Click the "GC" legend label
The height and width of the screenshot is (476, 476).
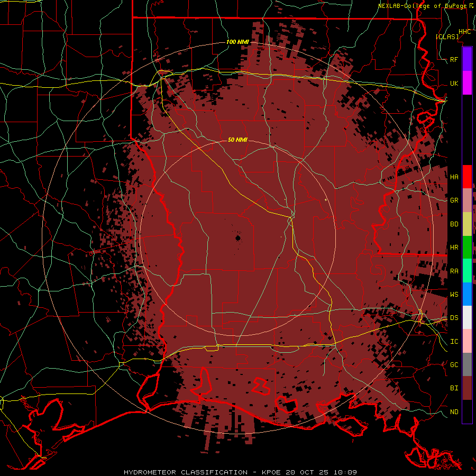(454, 365)
